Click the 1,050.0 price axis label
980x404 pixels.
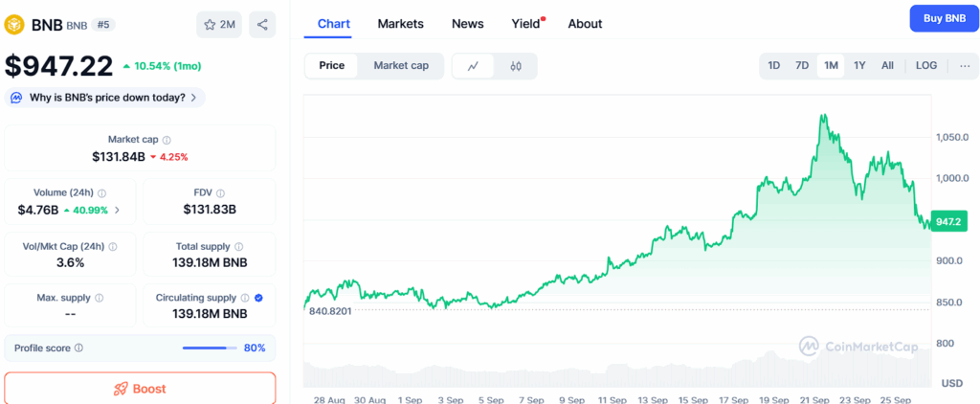point(952,137)
